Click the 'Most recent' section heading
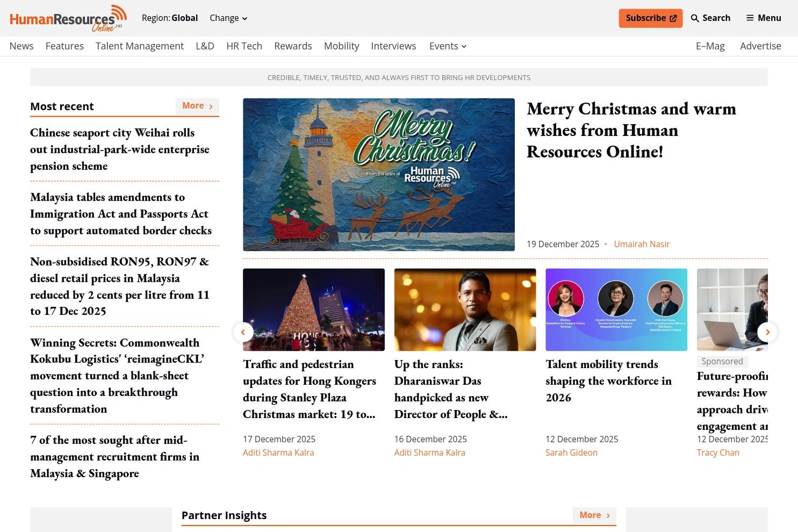This screenshot has height=532, width=798. point(62,106)
